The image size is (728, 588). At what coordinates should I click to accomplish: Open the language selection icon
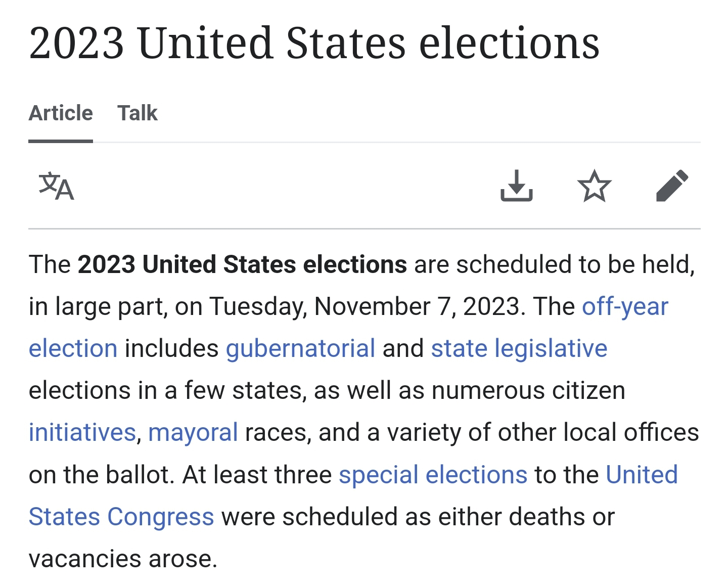coord(56,186)
